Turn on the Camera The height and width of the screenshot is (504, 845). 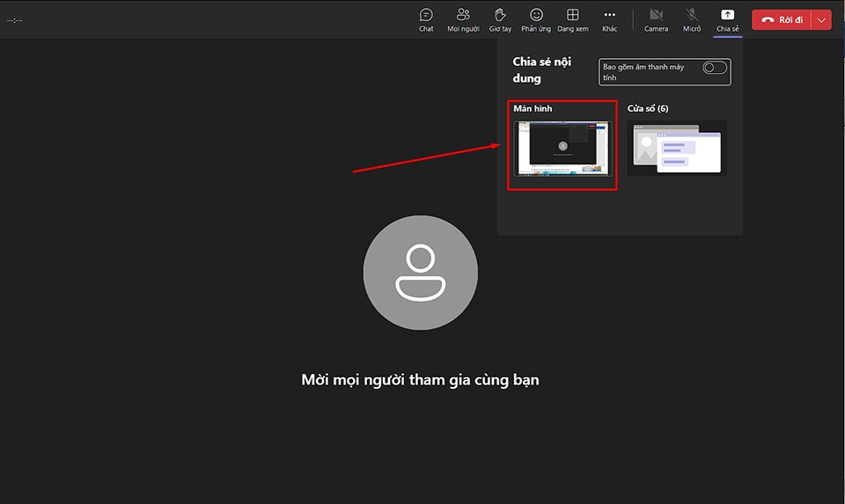pyautogui.click(x=656, y=20)
